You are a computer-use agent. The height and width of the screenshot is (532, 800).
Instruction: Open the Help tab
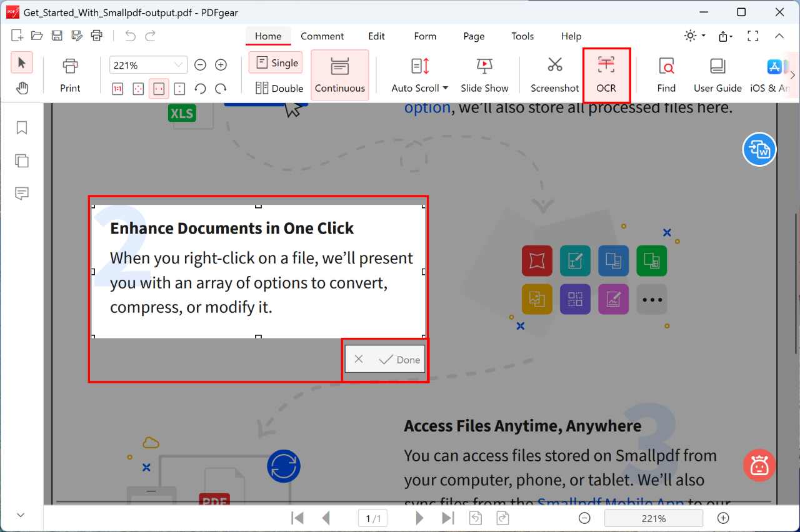pos(571,36)
